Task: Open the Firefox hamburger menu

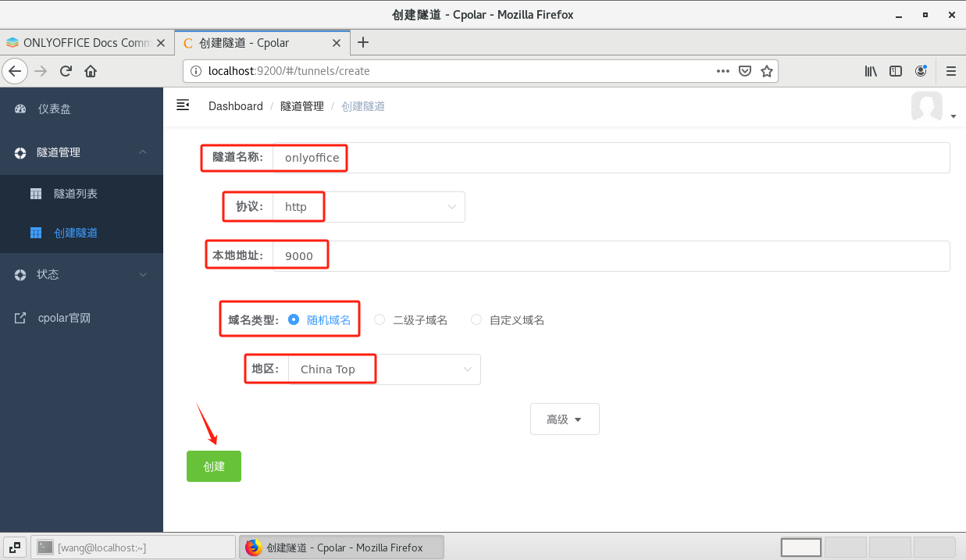Action: click(x=950, y=70)
